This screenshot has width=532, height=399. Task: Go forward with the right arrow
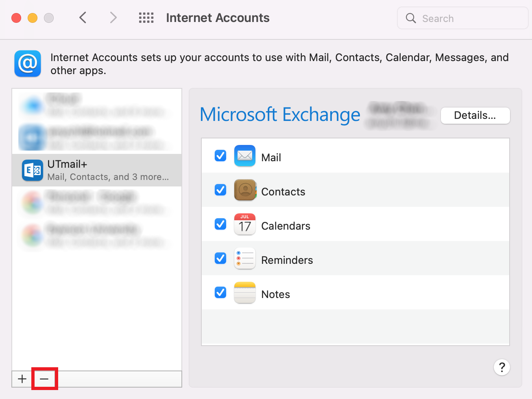[113, 18]
